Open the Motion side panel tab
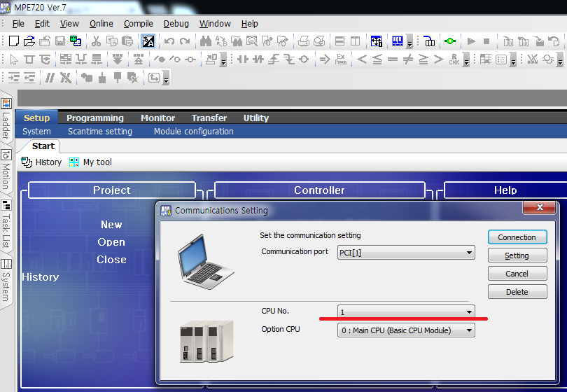The width and height of the screenshot is (567, 392). click(x=6, y=170)
